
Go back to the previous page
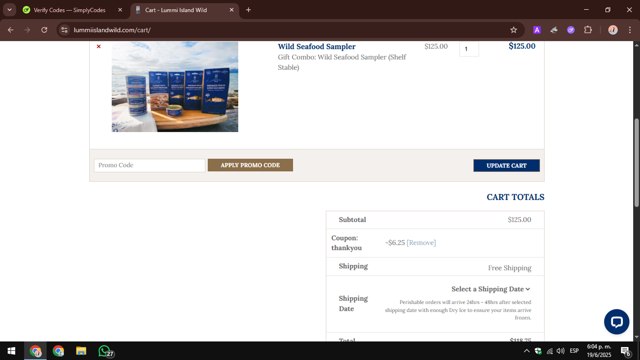pyautogui.click(x=11, y=30)
